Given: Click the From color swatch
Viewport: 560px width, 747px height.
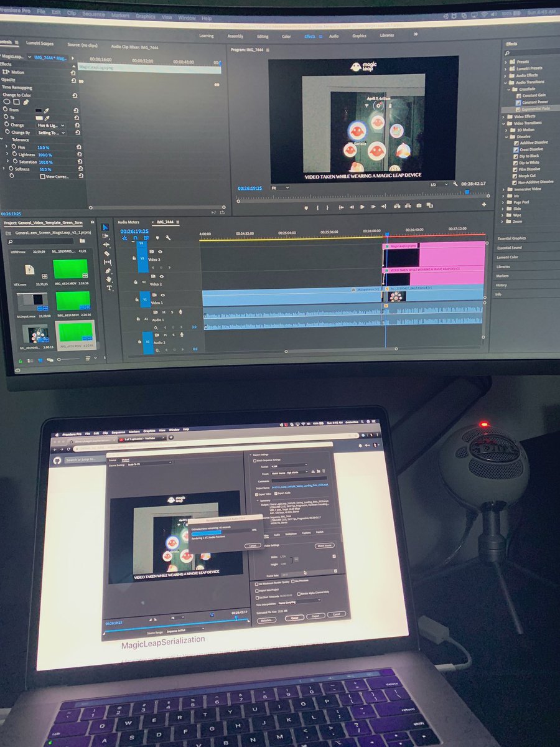Looking at the screenshot, I should (x=39, y=110).
